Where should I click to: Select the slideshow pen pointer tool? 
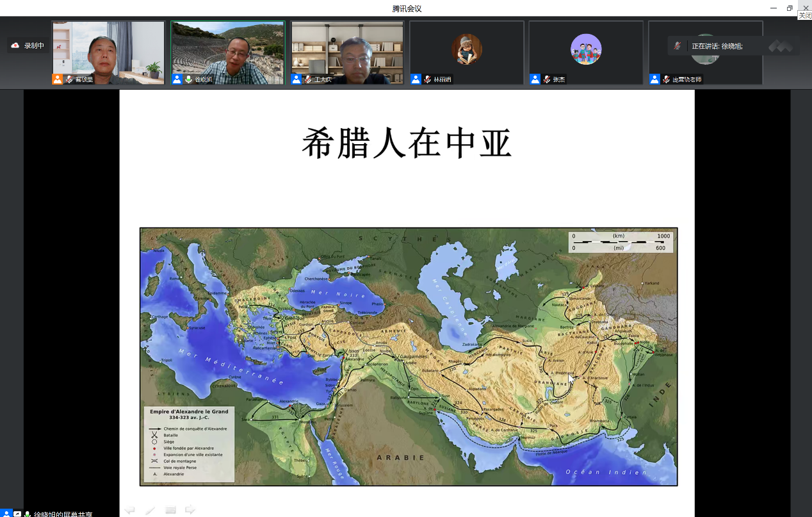point(150,510)
